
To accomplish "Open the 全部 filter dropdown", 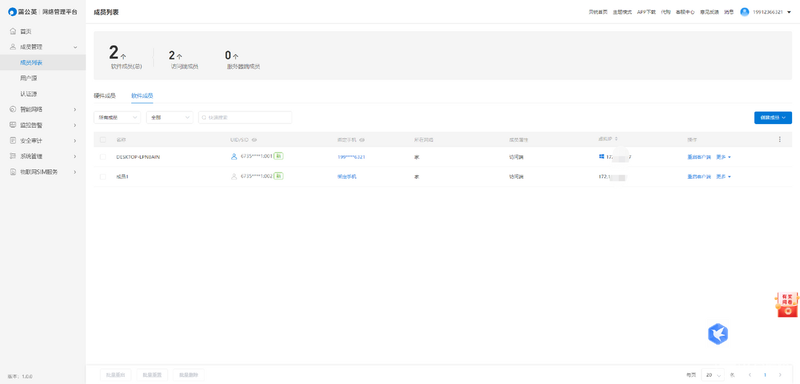I will click(170, 117).
